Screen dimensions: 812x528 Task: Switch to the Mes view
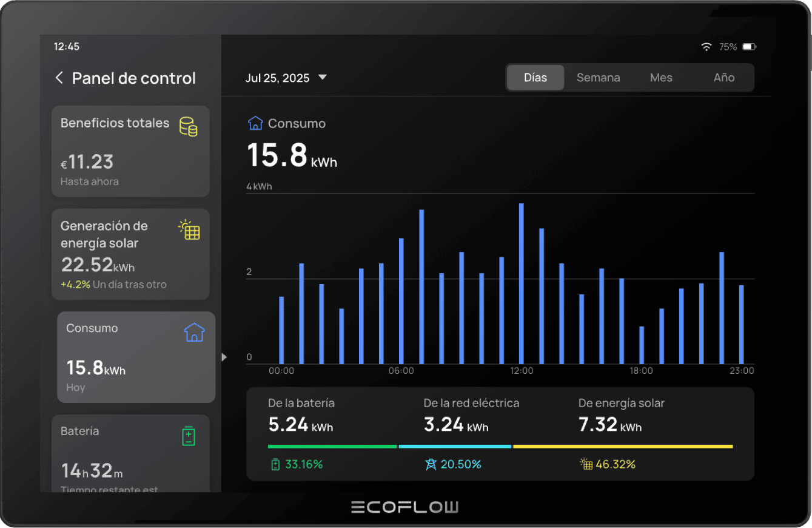pyautogui.click(x=661, y=78)
